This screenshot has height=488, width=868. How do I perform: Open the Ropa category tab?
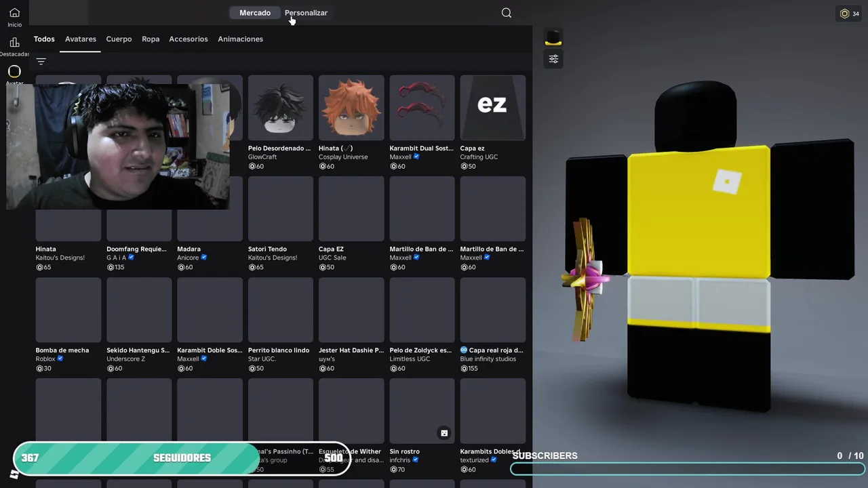[x=151, y=39]
